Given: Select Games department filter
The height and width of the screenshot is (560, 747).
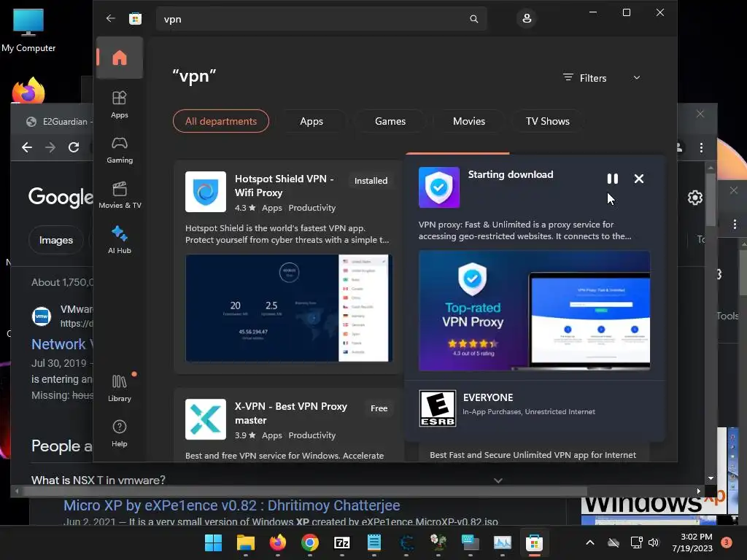Looking at the screenshot, I should click(390, 121).
